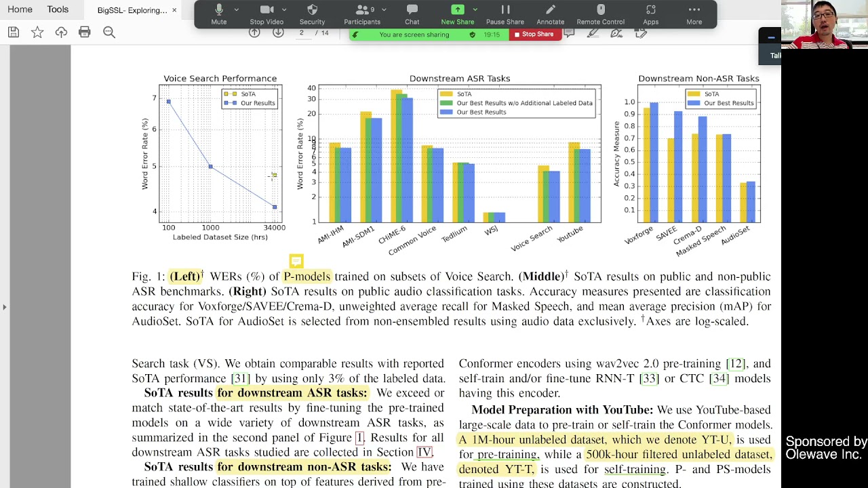
Task: Open the video options arrow beside Stop Video
Action: pyautogui.click(x=284, y=9)
